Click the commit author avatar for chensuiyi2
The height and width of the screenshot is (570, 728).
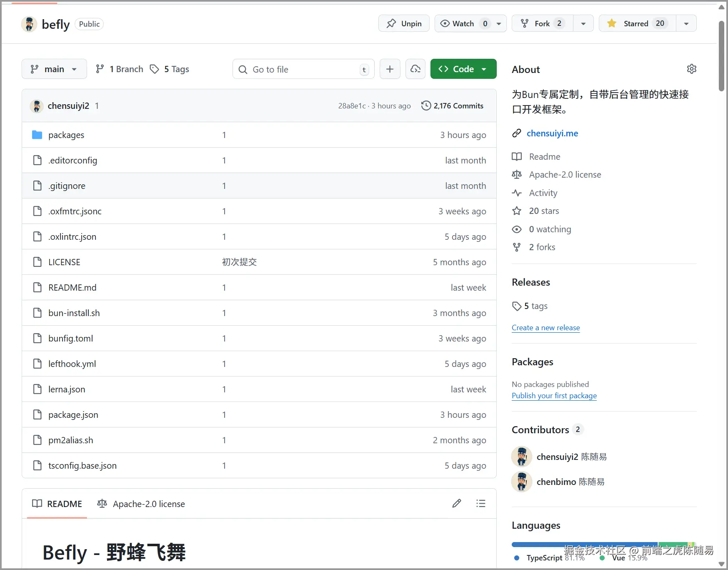pyautogui.click(x=37, y=106)
